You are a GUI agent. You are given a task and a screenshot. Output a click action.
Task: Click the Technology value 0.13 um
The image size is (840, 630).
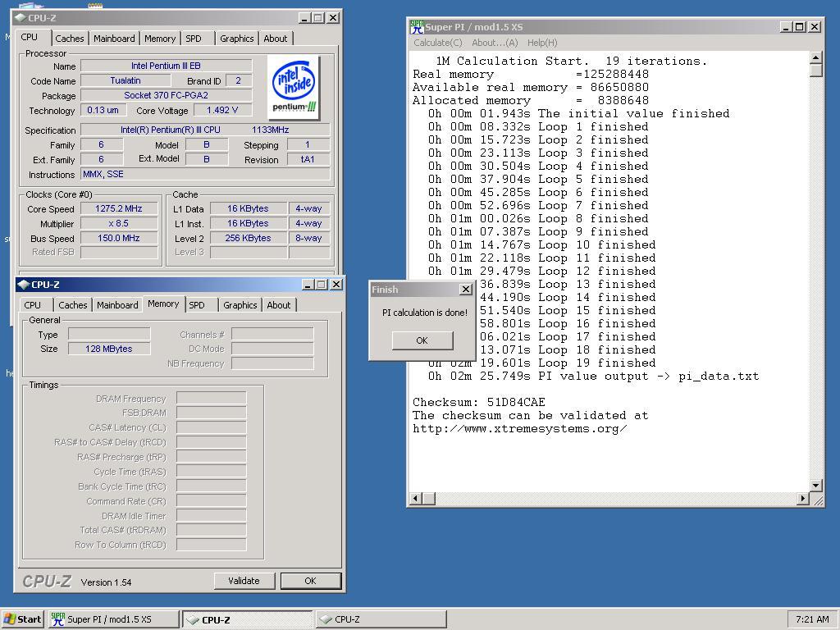click(x=103, y=110)
